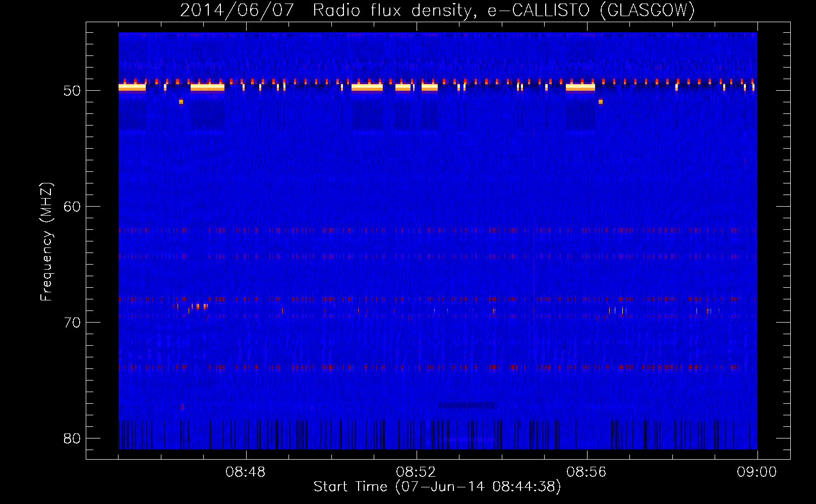
Task: Click the 60 MHz frequency tick label
Action: (72, 207)
